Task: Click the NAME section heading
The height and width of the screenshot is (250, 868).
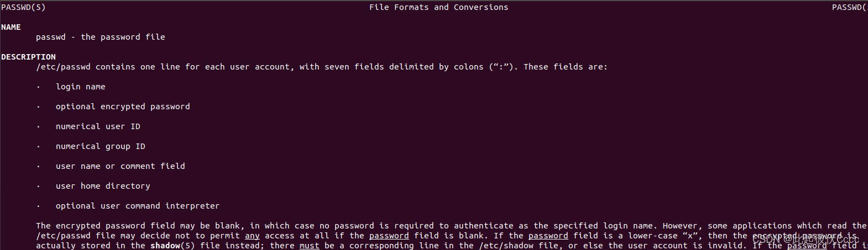Action: 11,27
